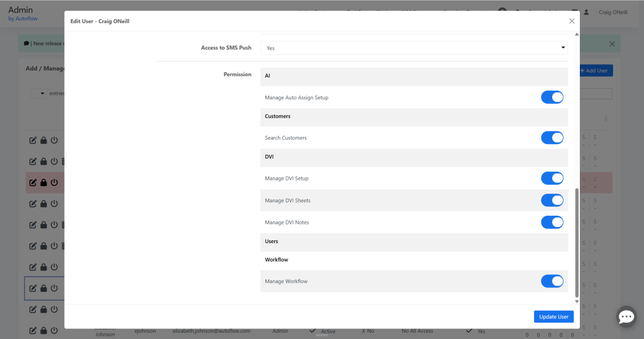Screen dimensions: 644x339
Task: Turn off the Manage DVI Sheets switch
Action: [552, 201]
